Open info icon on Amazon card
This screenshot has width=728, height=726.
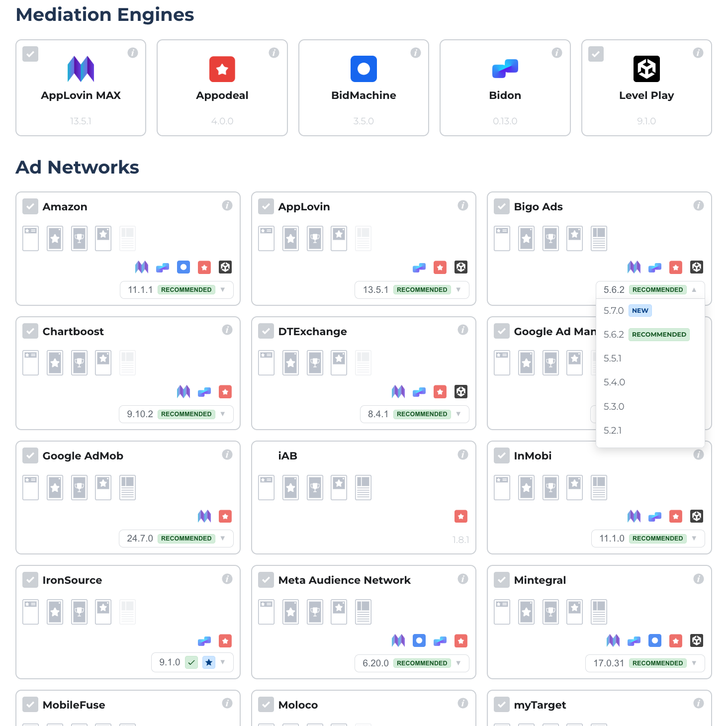pyautogui.click(x=227, y=205)
